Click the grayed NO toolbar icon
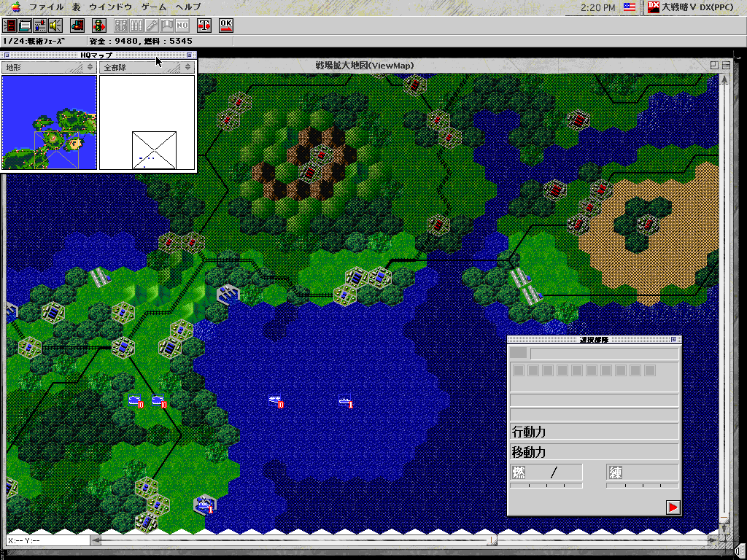Image resolution: width=747 pixels, height=560 pixels. tap(182, 26)
